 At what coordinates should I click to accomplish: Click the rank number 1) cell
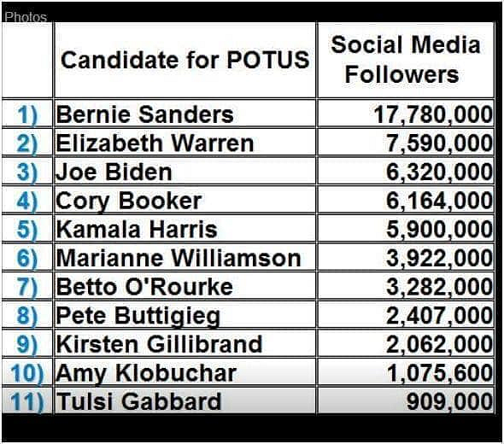click(x=27, y=114)
